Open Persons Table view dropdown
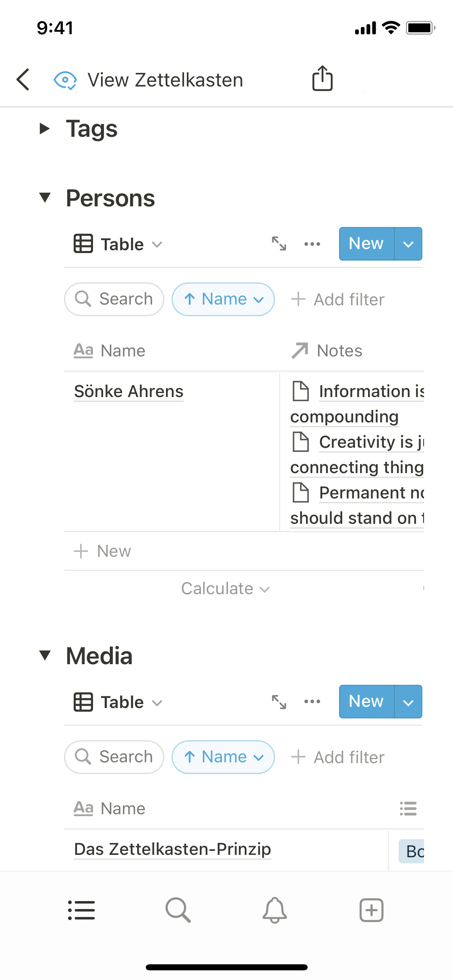 coord(118,244)
